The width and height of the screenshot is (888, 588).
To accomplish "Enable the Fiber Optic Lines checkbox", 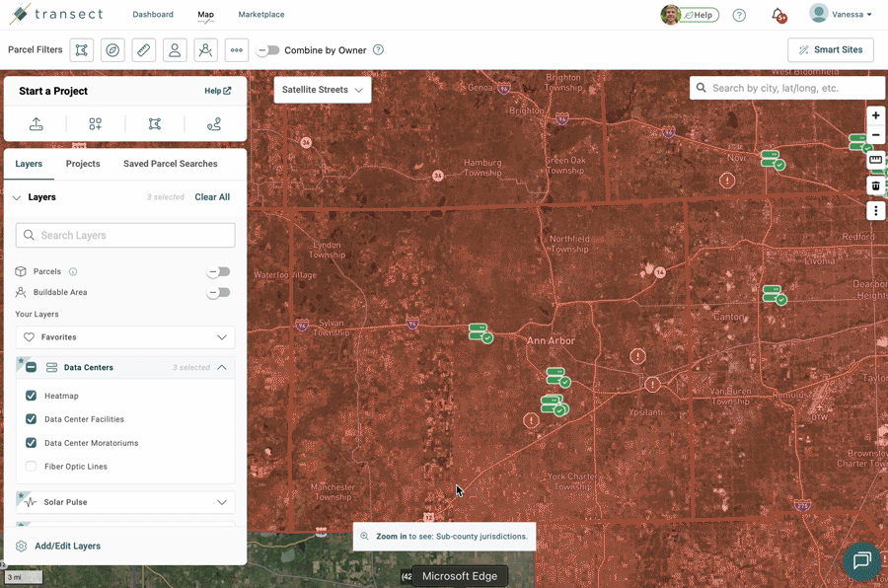I will pyautogui.click(x=32, y=467).
